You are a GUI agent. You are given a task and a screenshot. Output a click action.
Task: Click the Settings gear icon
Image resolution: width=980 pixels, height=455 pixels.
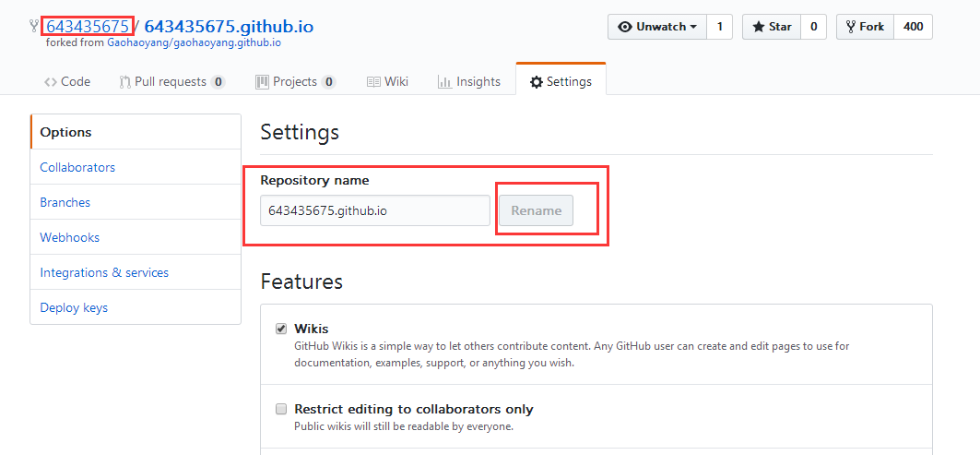[537, 82]
